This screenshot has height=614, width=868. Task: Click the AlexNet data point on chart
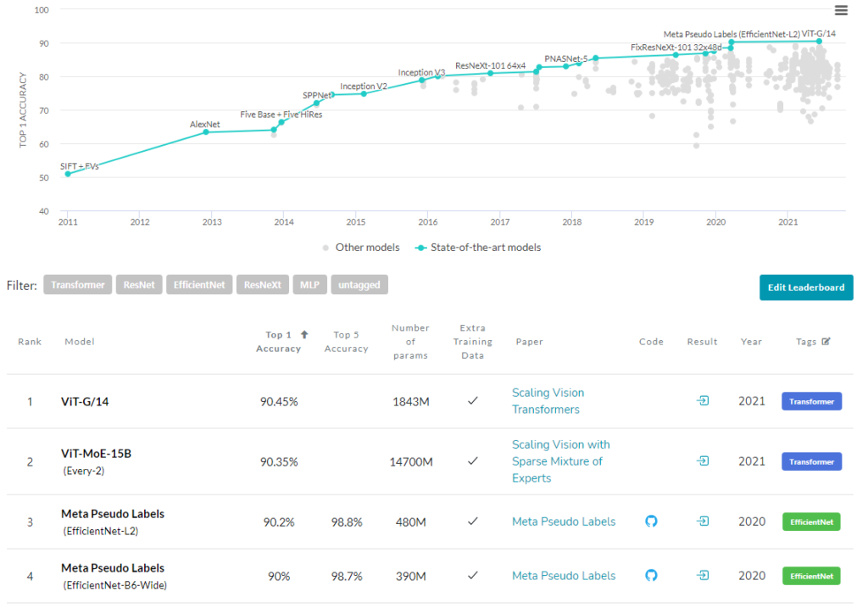click(206, 131)
